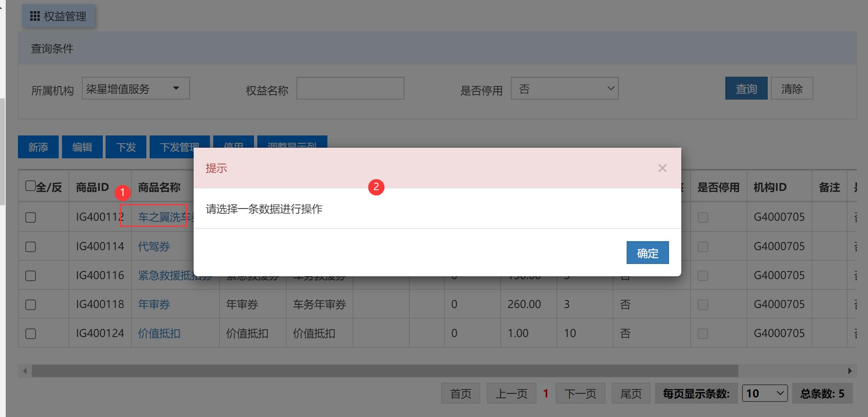
Task: Expand the 是否停用 filter dropdown set to 否
Action: tap(565, 88)
